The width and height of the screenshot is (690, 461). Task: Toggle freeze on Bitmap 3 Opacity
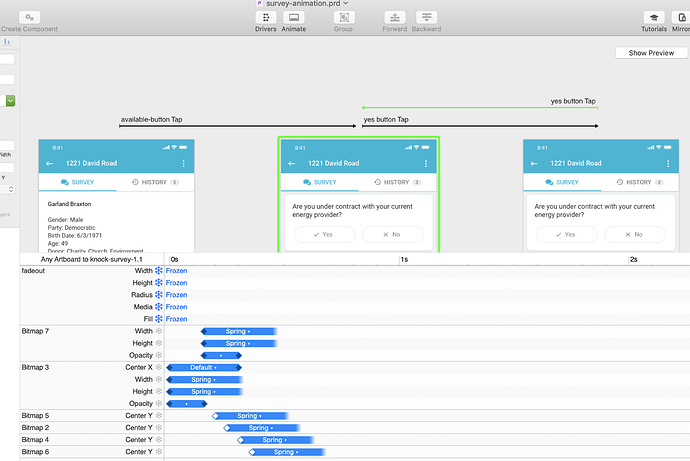click(x=159, y=403)
